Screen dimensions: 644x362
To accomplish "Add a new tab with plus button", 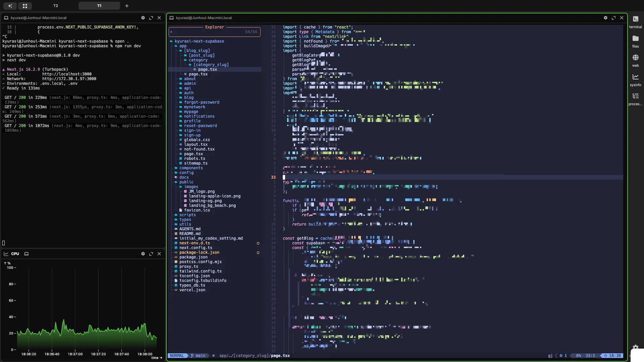I will [127, 6].
